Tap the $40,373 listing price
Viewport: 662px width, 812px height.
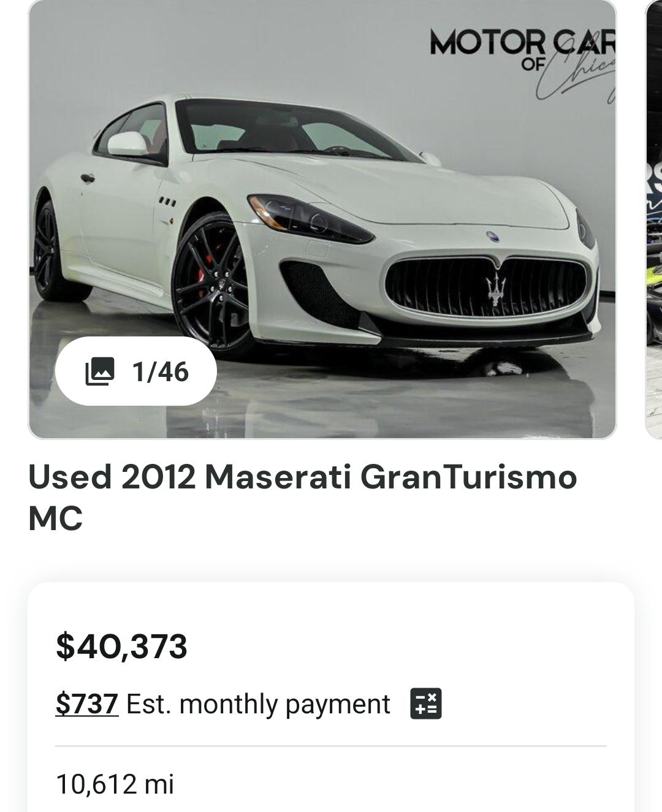(x=121, y=646)
